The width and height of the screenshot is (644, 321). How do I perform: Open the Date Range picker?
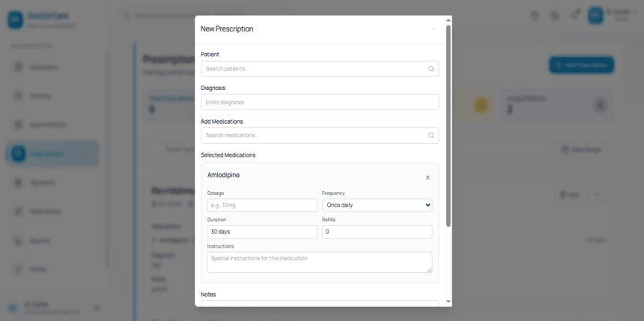581,150
